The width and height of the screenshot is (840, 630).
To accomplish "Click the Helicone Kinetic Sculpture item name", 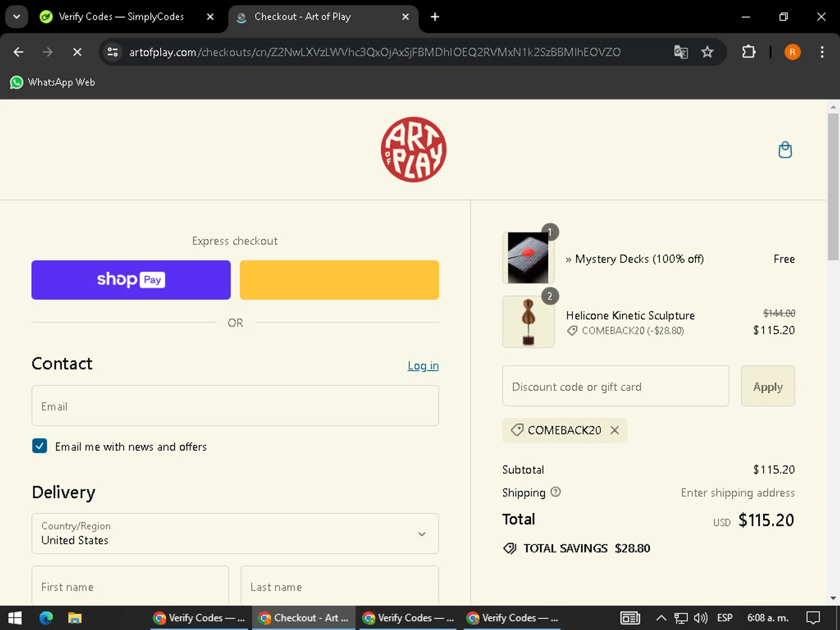I will [x=630, y=315].
